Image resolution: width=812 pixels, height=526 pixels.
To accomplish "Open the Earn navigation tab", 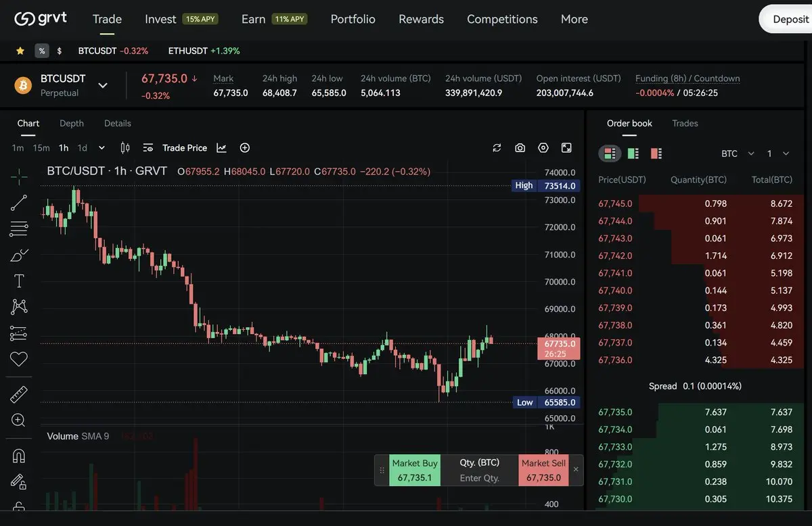I will 253,19.
